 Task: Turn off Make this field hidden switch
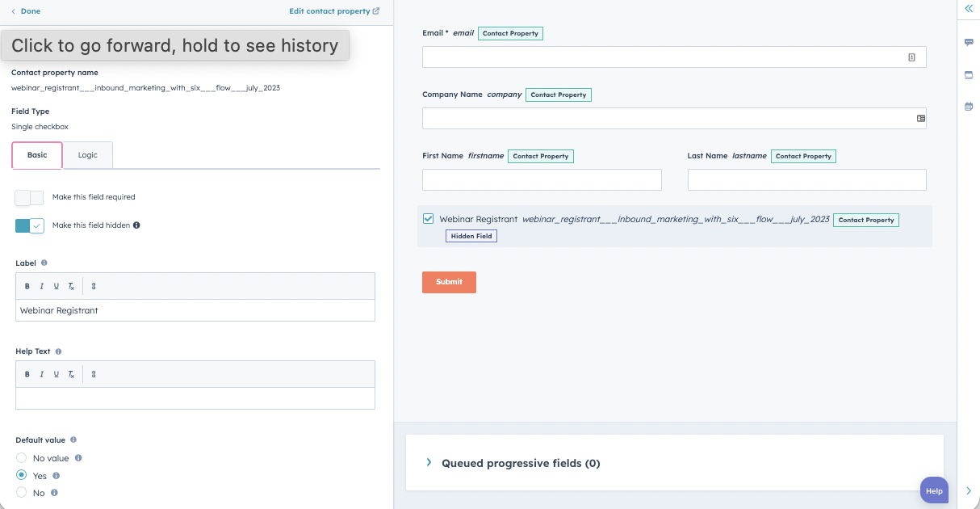pos(29,225)
